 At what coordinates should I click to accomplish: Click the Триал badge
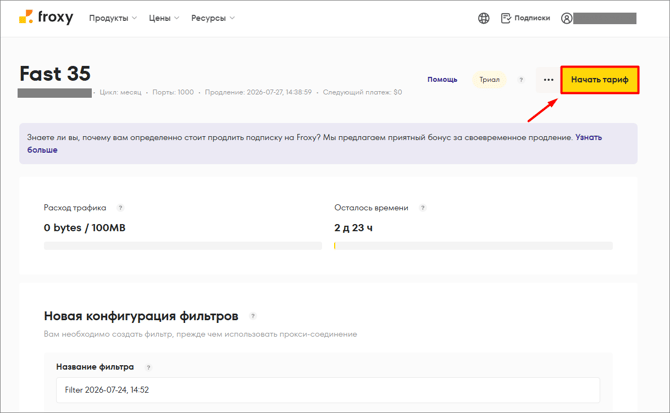(x=489, y=80)
